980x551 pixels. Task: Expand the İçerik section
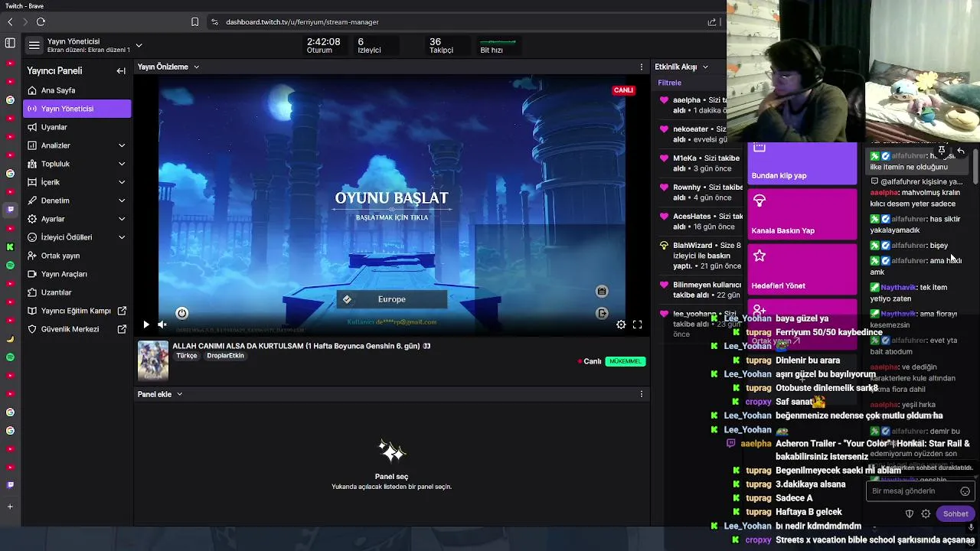click(77, 182)
